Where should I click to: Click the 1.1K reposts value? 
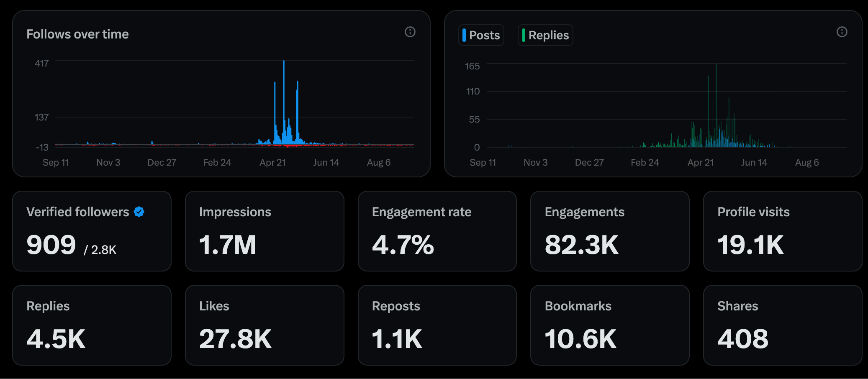tap(397, 339)
